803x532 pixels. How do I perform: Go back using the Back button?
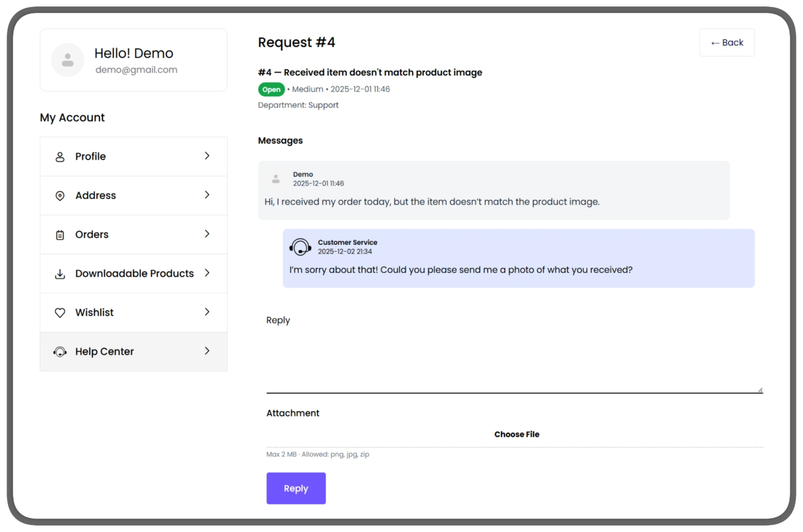(727, 43)
